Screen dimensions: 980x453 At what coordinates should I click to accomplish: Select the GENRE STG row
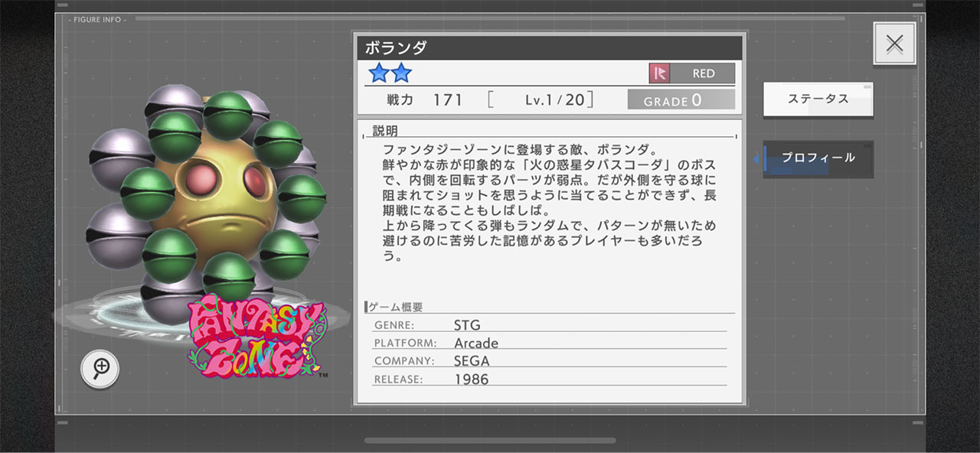[x=549, y=324]
